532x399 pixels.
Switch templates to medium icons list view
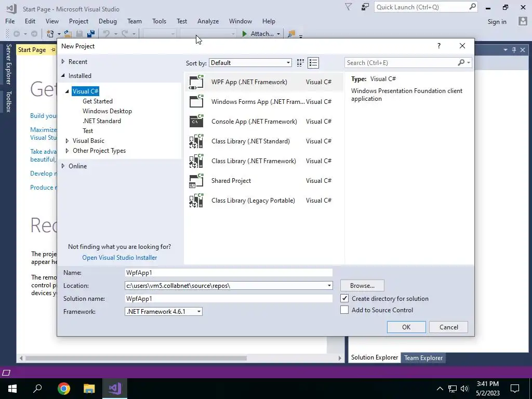tap(313, 63)
